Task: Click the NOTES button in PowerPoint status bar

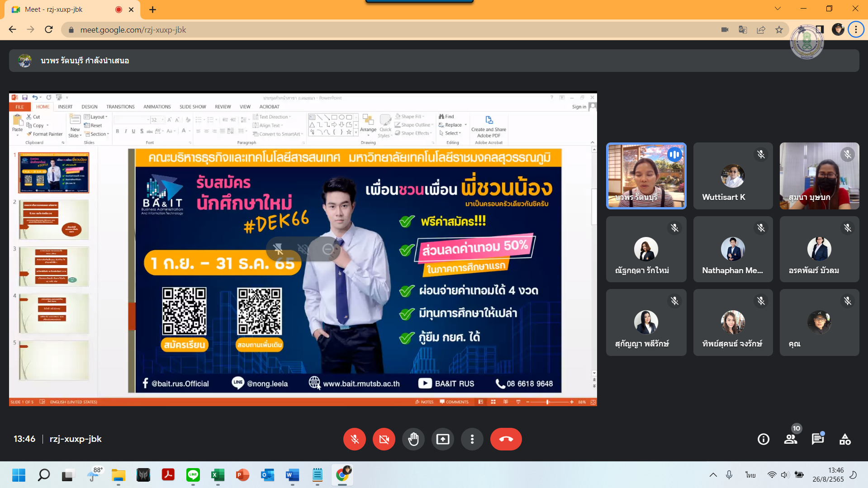Action: point(424,402)
